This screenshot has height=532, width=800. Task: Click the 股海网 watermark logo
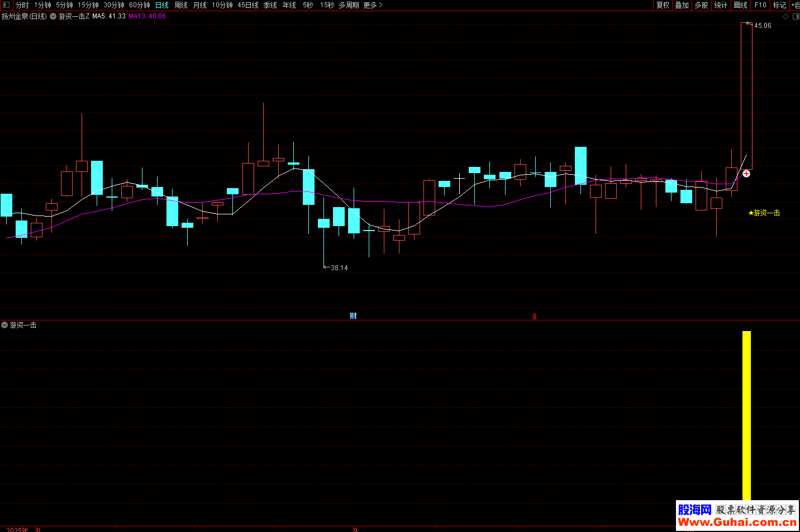(694, 510)
